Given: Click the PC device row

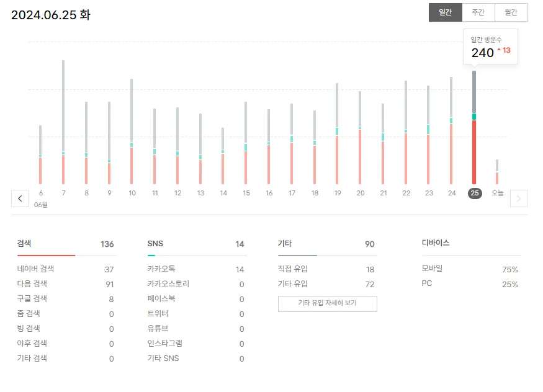Looking at the screenshot, I should point(470,283).
